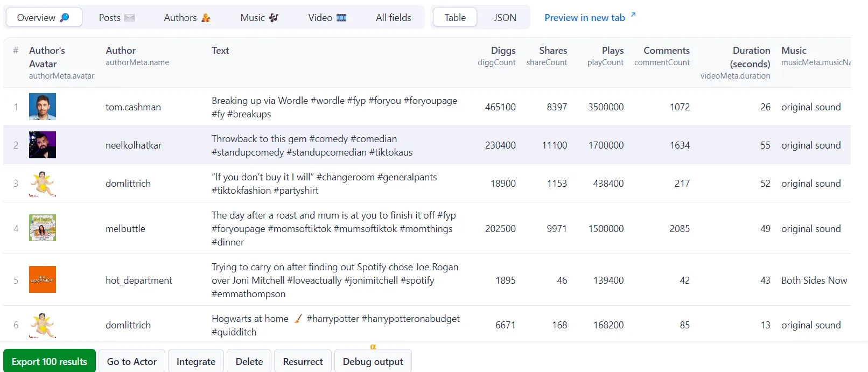The height and width of the screenshot is (372, 868).
Task: Click the Both Sides Now music cell
Action: [x=814, y=280]
